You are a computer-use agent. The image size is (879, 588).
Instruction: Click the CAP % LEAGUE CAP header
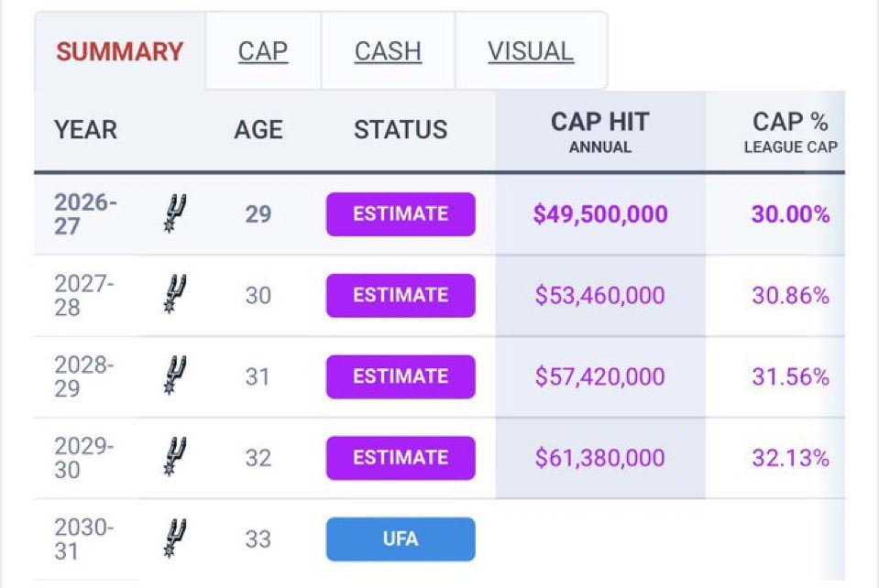[790, 132]
